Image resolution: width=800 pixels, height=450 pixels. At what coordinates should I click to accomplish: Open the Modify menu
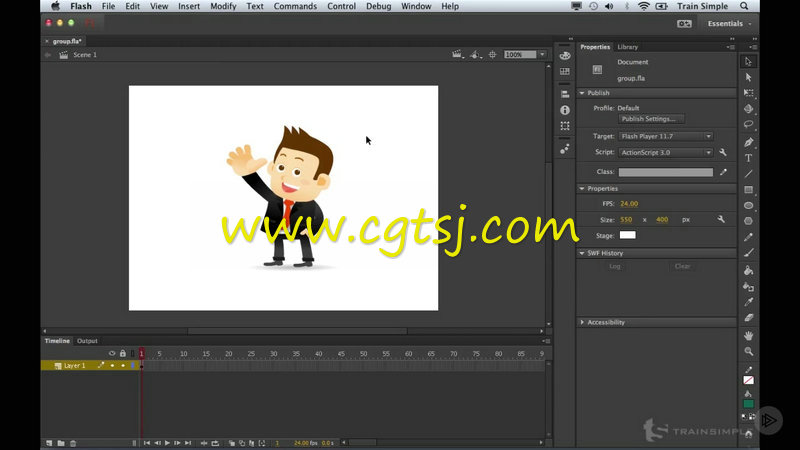pos(223,6)
